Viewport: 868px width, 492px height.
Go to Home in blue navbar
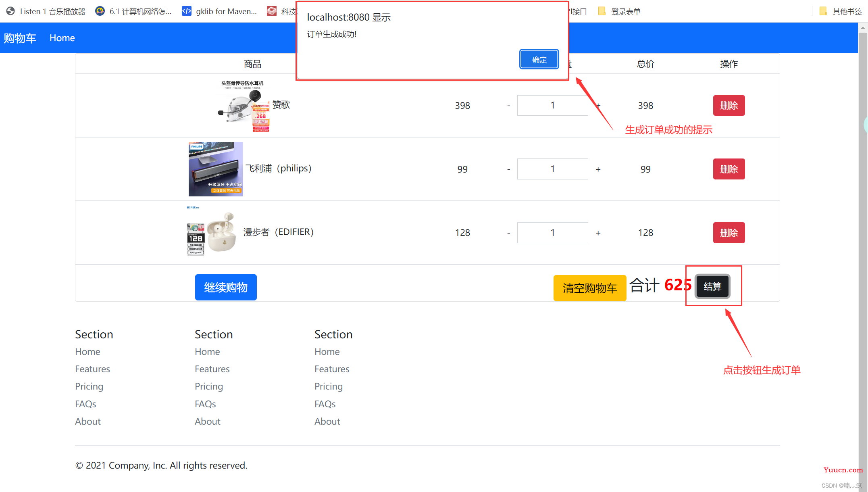62,38
